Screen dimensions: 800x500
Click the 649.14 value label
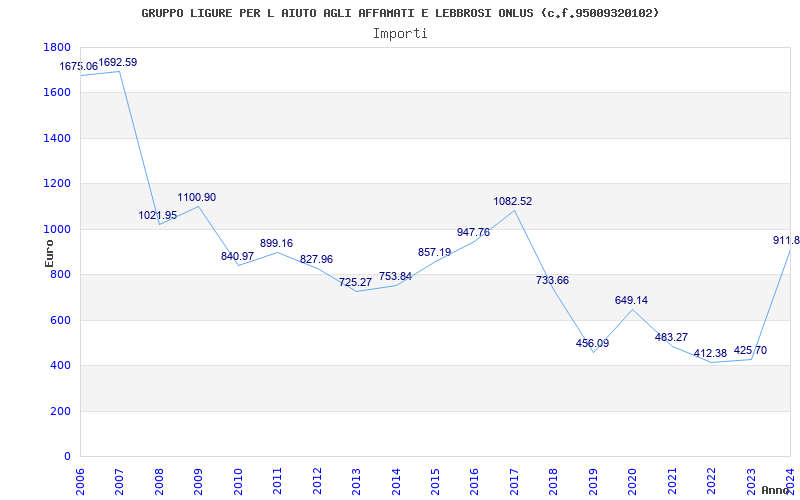632,300
